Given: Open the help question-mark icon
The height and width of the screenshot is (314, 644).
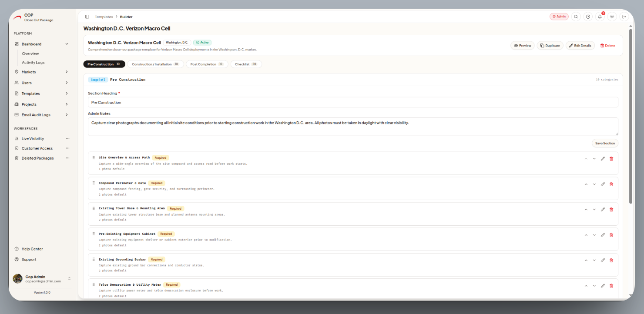Looking at the screenshot, I should 588,17.
